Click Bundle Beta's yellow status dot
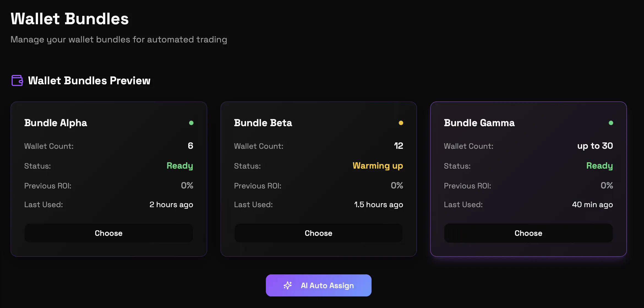This screenshot has height=308, width=644. 401,123
